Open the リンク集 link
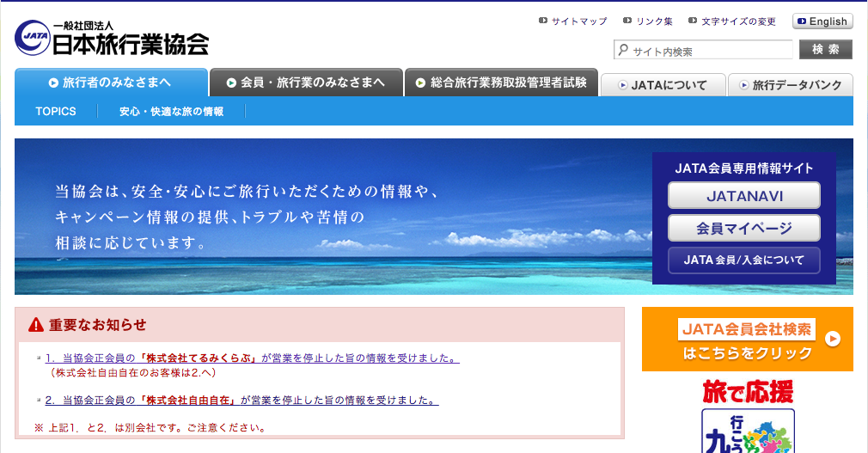The height and width of the screenshot is (453, 868). click(x=654, y=21)
